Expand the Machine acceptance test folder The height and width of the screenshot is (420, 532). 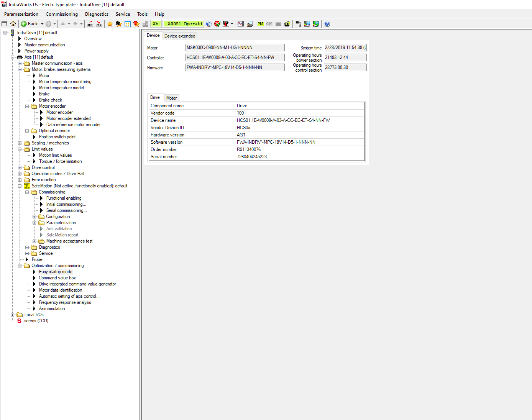[x=34, y=241]
